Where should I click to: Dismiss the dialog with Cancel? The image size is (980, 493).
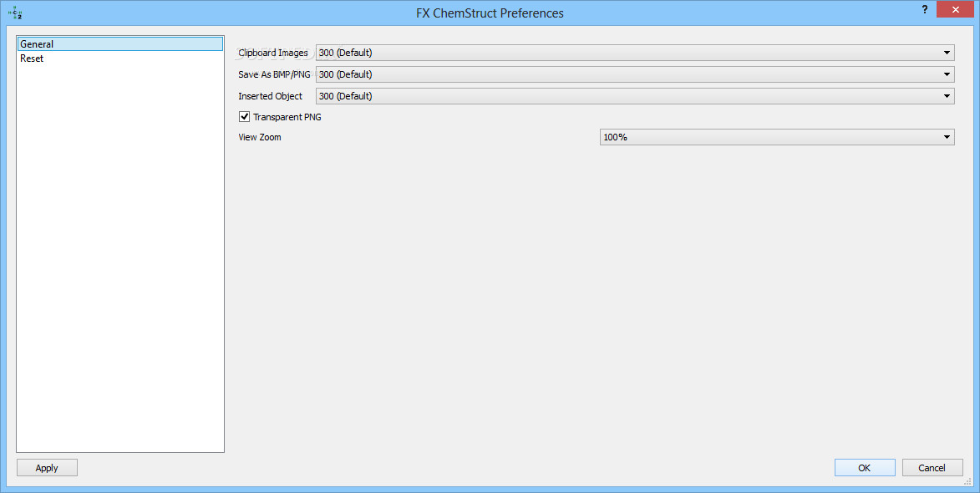coord(932,467)
